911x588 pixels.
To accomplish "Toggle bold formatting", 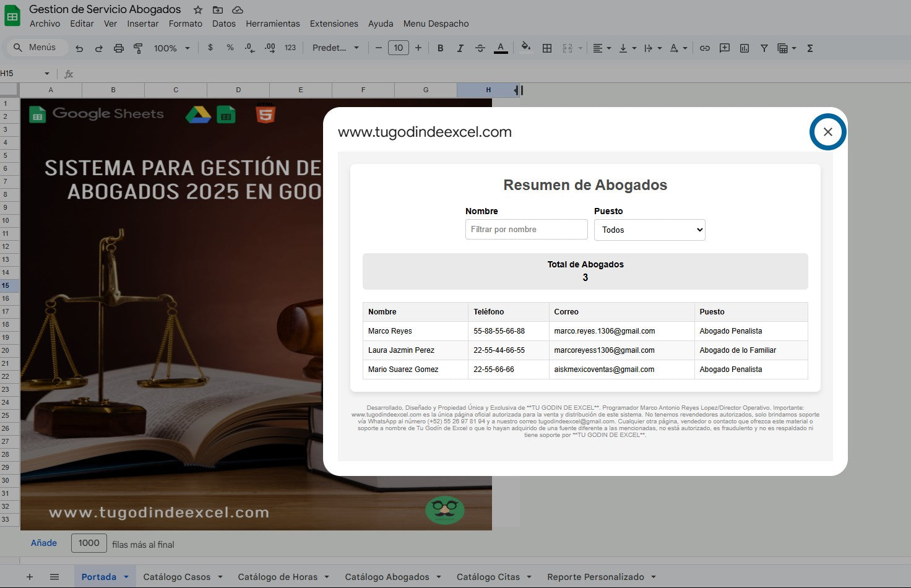I will click(x=441, y=48).
